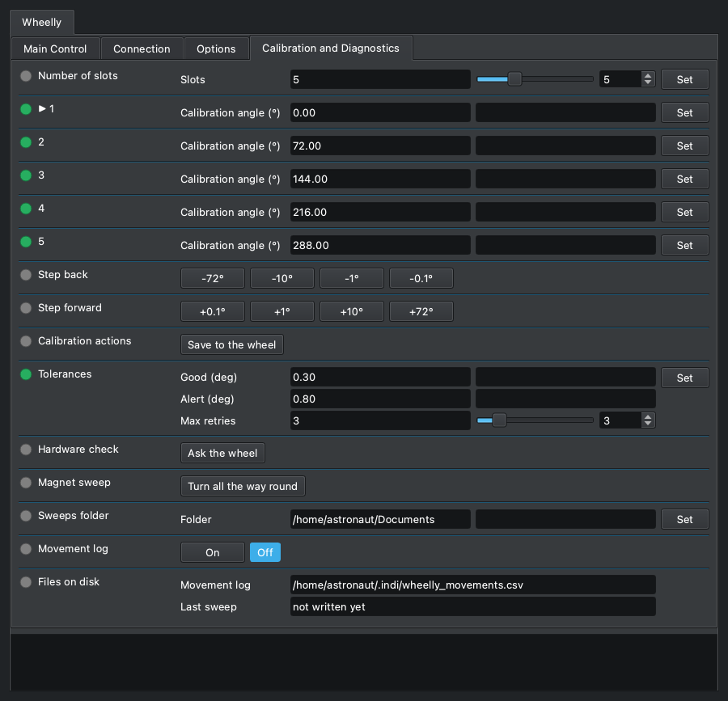The image size is (728, 701).
Task: Click Ask the wheel button
Action: (222, 454)
